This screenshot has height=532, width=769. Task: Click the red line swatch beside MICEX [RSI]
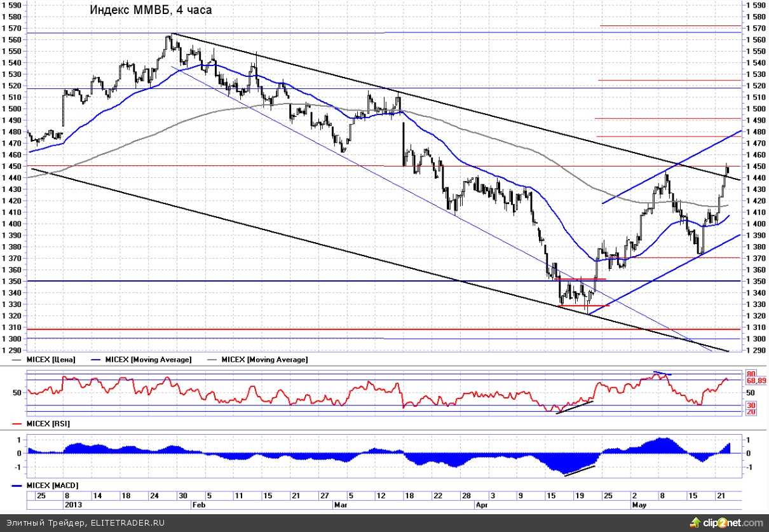18,423
